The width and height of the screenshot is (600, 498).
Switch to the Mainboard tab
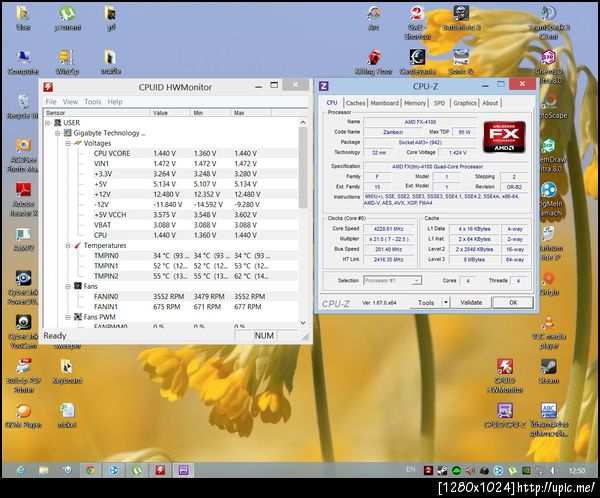pos(384,103)
